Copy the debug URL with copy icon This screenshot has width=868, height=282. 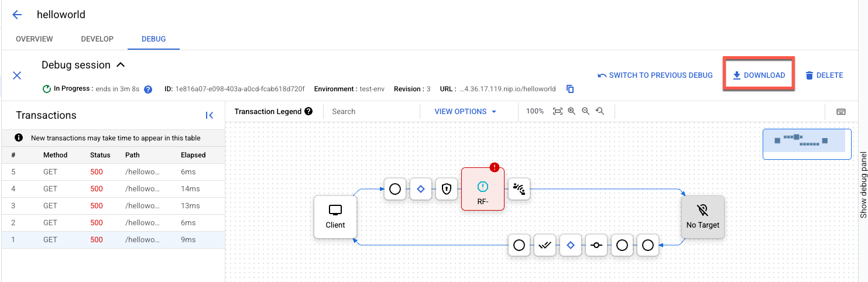570,89
